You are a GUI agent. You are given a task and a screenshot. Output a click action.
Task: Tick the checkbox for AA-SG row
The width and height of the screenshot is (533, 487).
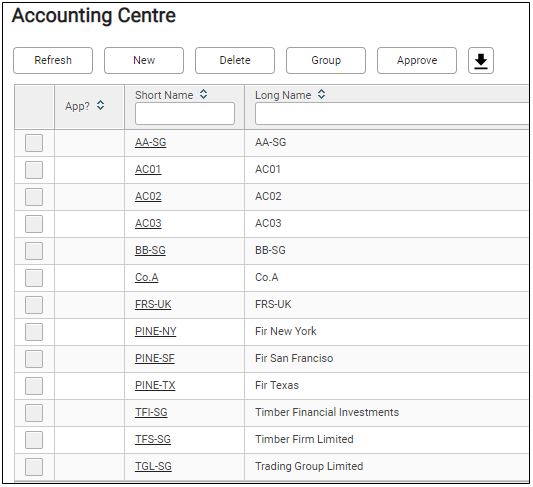34,143
